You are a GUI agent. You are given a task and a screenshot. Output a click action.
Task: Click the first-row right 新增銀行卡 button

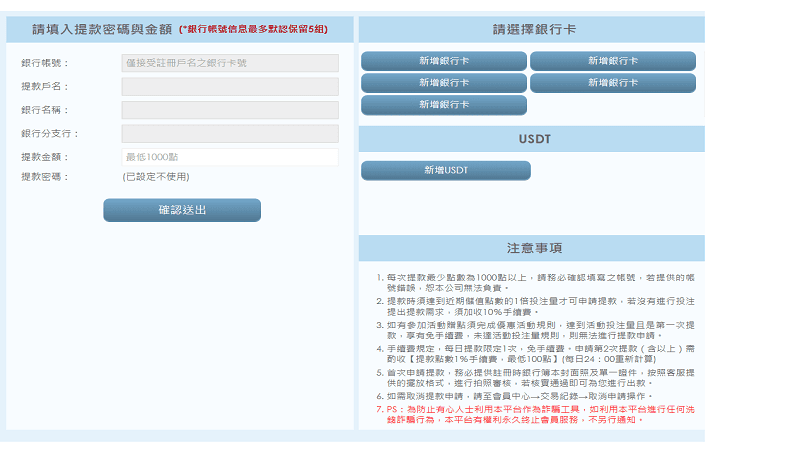[x=612, y=61]
